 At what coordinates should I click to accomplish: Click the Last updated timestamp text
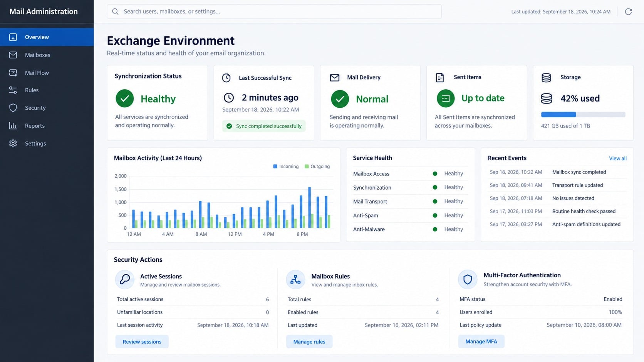(561, 12)
